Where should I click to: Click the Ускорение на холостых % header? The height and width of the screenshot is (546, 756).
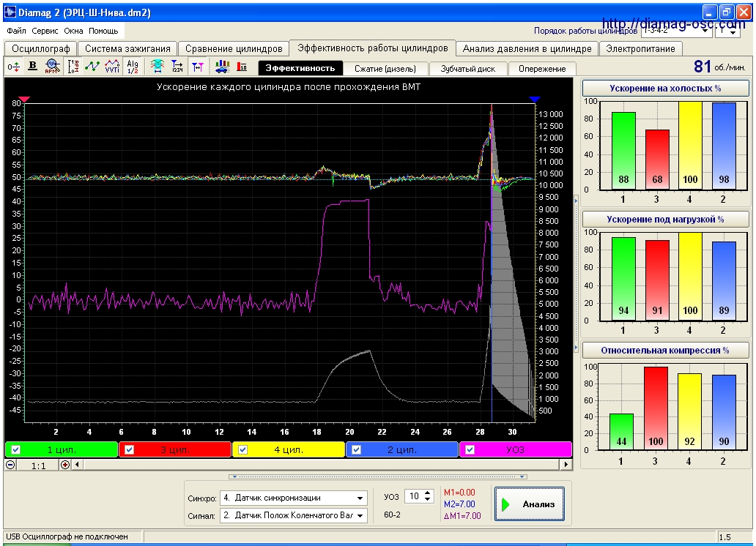click(665, 88)
